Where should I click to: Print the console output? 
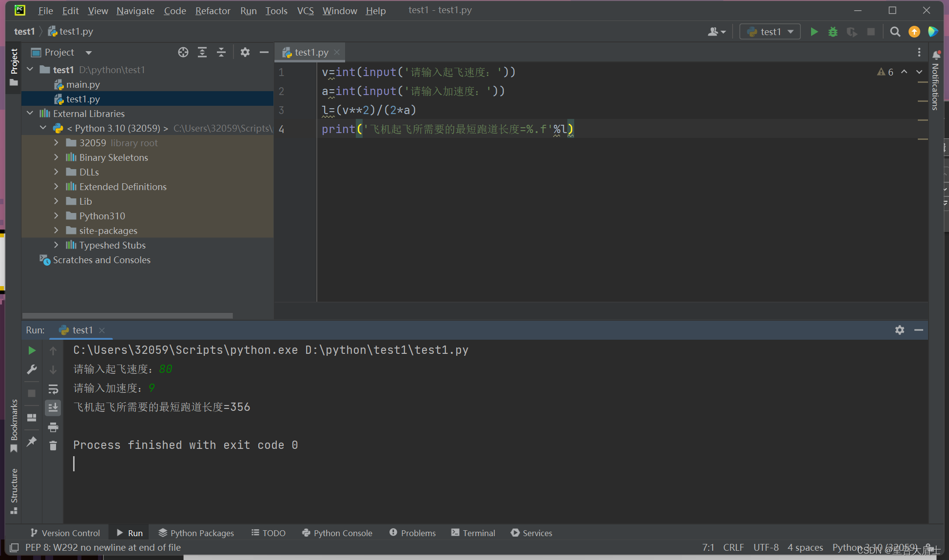point(53,427)
